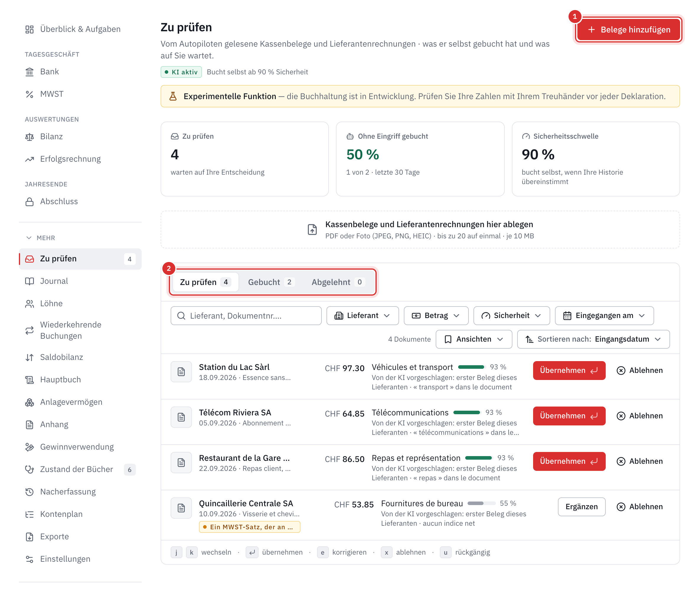699x616 pixels.
Task: Click the Anlagevermögen cubes icon
Action: pos(30,402)
